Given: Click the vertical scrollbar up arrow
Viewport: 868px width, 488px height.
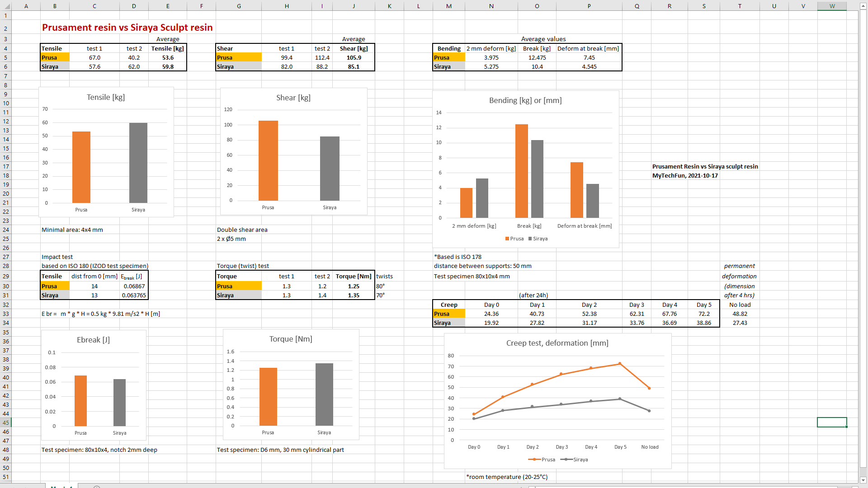Looking at the screenshot, I should pos(863,6).
